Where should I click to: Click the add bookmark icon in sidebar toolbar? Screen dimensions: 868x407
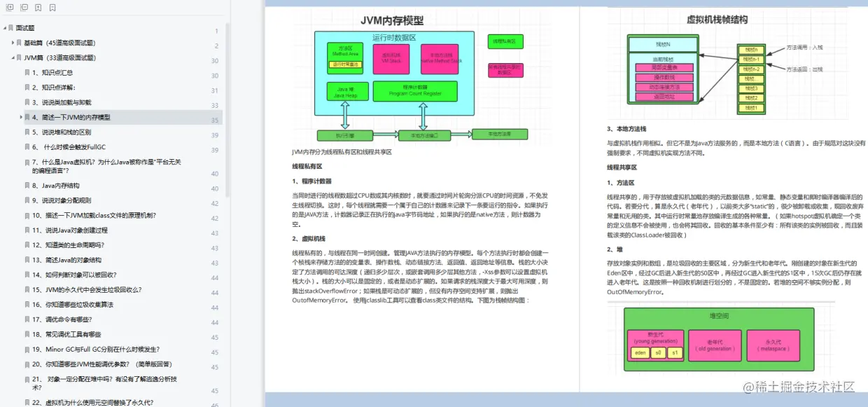click(x=38, y=8)
